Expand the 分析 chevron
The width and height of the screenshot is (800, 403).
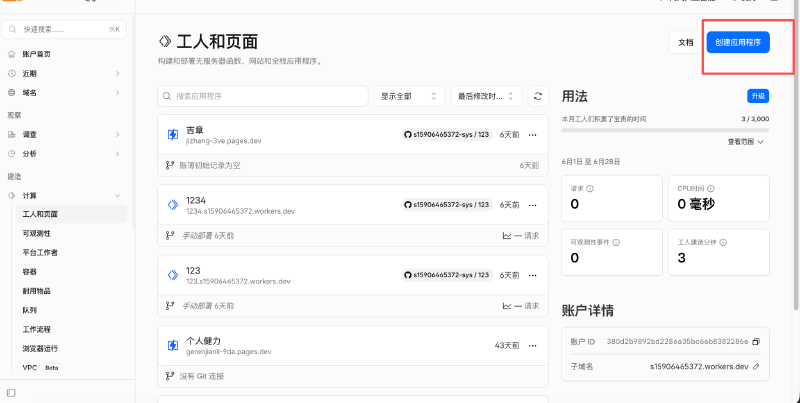(x=117, y=154)
